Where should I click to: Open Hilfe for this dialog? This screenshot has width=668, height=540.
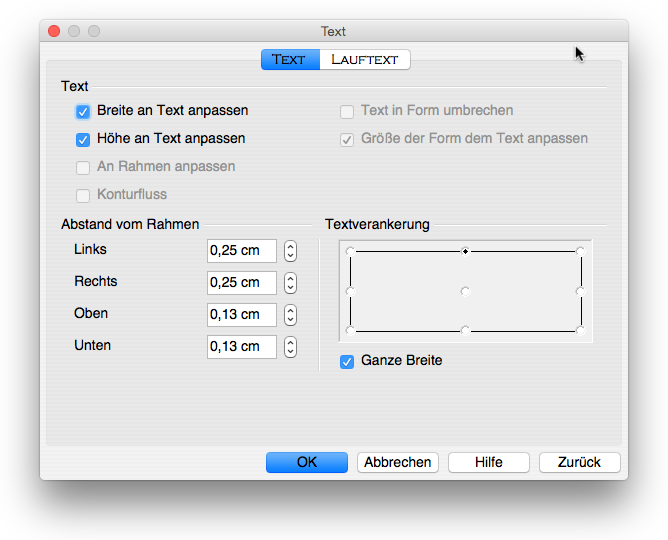pyautogui.click(x=489, y=462)
